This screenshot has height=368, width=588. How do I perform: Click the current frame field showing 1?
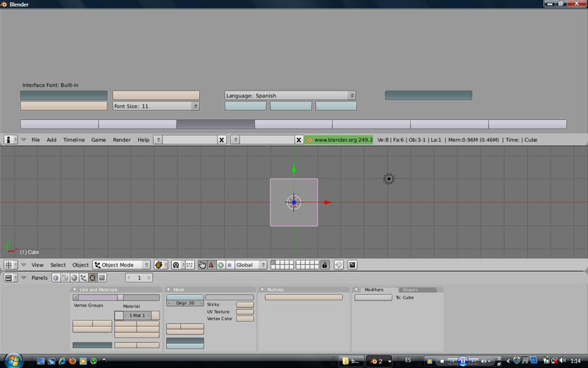tap(139, 278)
